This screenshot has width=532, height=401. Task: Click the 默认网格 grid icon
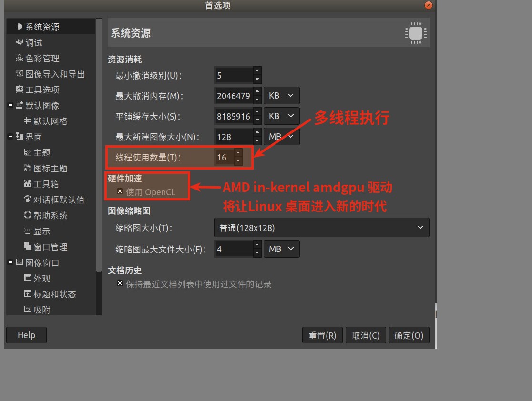[x=28, y=120]
